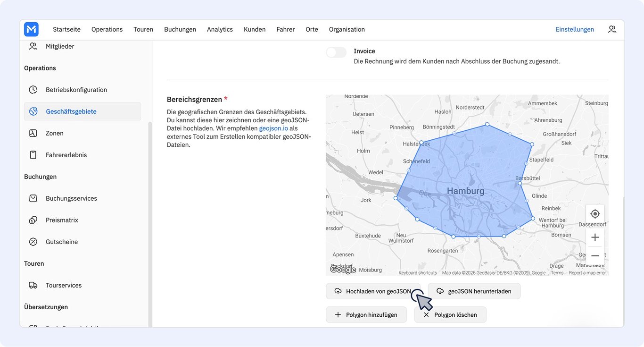Click Hochladen von geoJSON button
Screen dimensions: 644x347
tap(373, 291)
